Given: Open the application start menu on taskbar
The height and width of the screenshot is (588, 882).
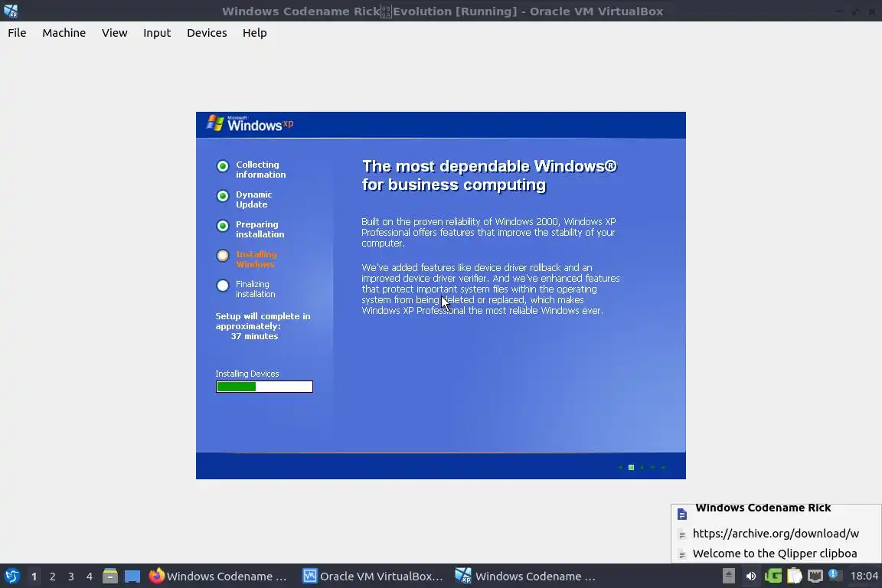Looking at the screenshot, I should click(11, 577).
